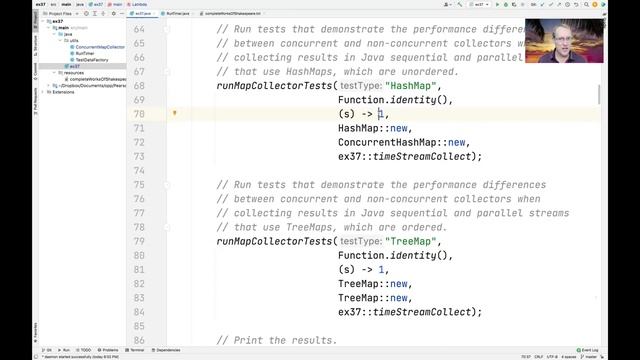Viewport: 640px width, 360px height.
Task: Open project panel settings gear
Action: [113, 13]
